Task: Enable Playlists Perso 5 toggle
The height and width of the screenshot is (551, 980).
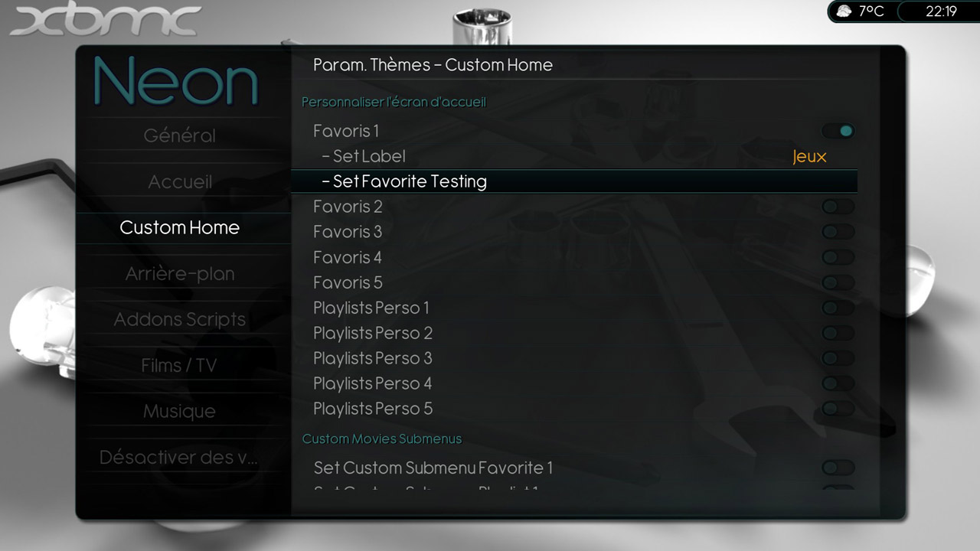Action: [x=838, y=409]
